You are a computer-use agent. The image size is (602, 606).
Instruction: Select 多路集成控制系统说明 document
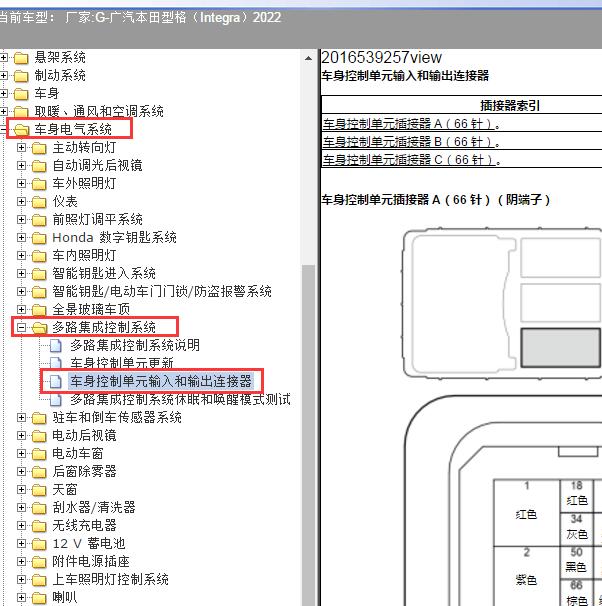click(x=135, y=345)
